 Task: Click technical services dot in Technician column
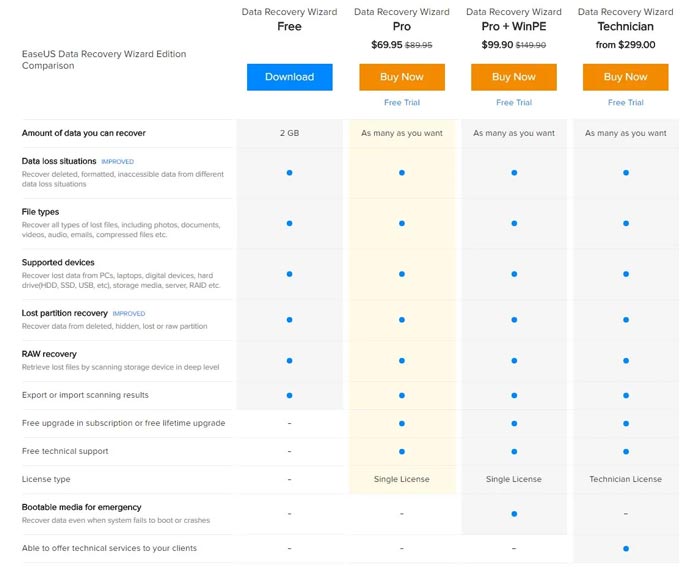pyautogui.click(x=626, y=548)
